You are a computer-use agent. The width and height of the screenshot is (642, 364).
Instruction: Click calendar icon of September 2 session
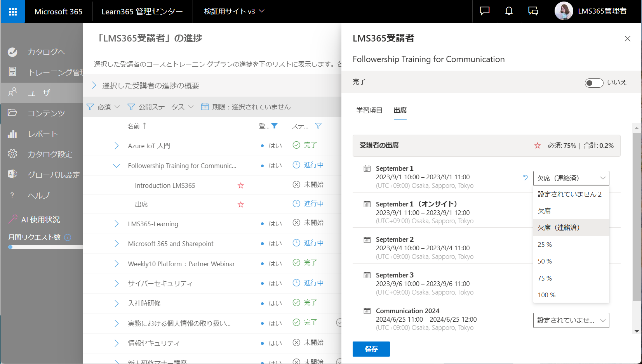(x=367, y=239)
